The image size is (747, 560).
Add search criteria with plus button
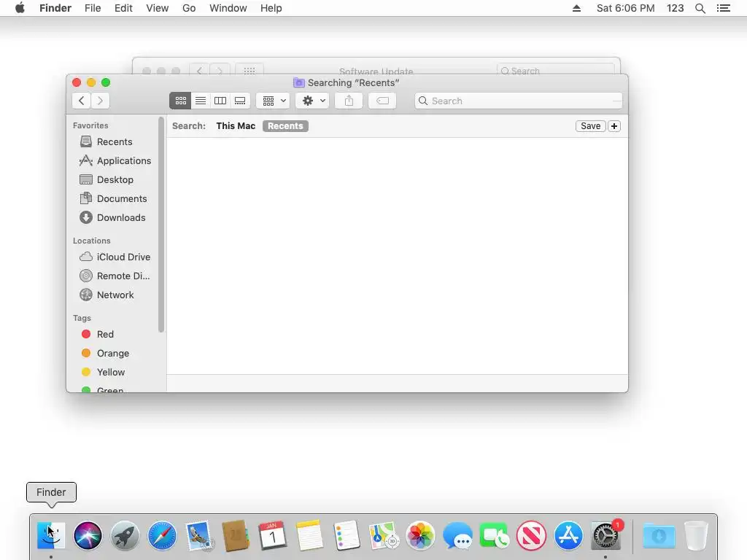[x=614, y=125]
